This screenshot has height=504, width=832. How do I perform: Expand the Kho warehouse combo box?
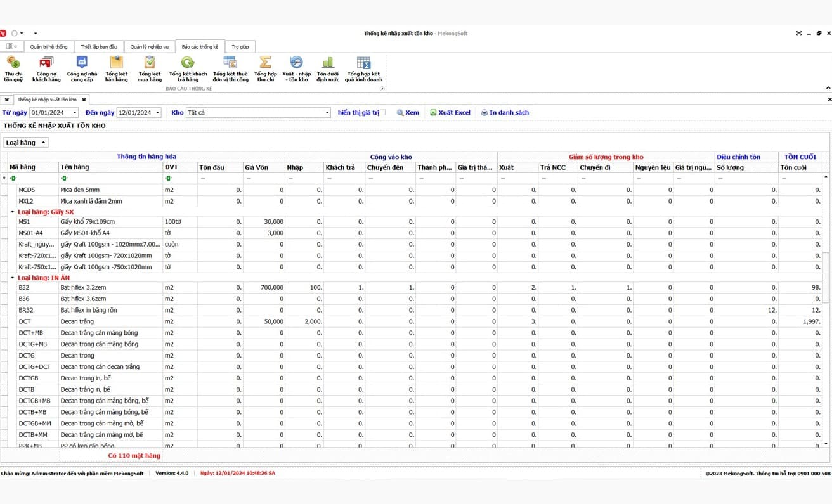pyautogui.click(x=327, y=113)
